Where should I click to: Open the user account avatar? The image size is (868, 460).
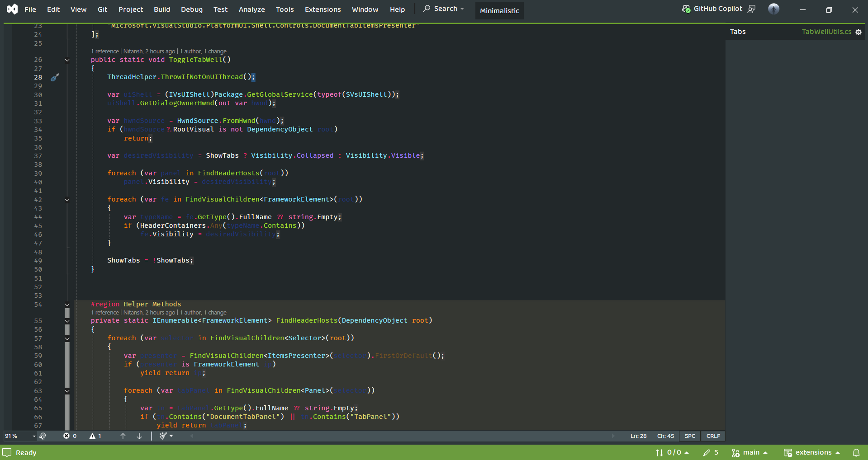pyautogui.click(x=774, y=9)
